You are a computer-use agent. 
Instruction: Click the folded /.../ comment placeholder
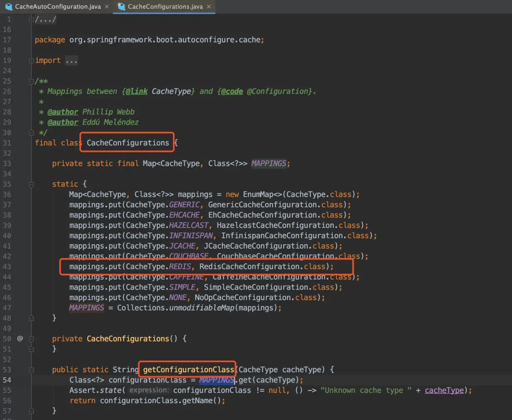pos(45,19)
